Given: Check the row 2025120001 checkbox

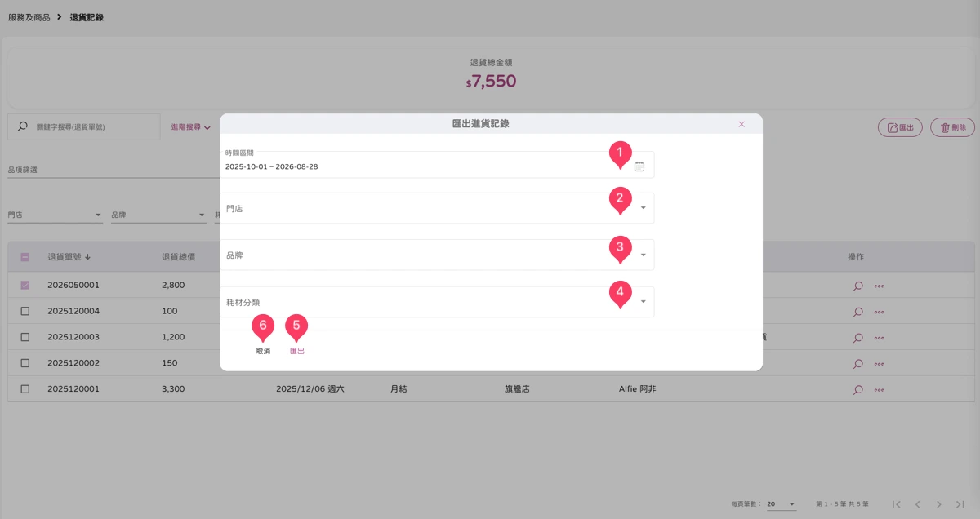Looking at the screenshot, I should [x=25, y=389].
